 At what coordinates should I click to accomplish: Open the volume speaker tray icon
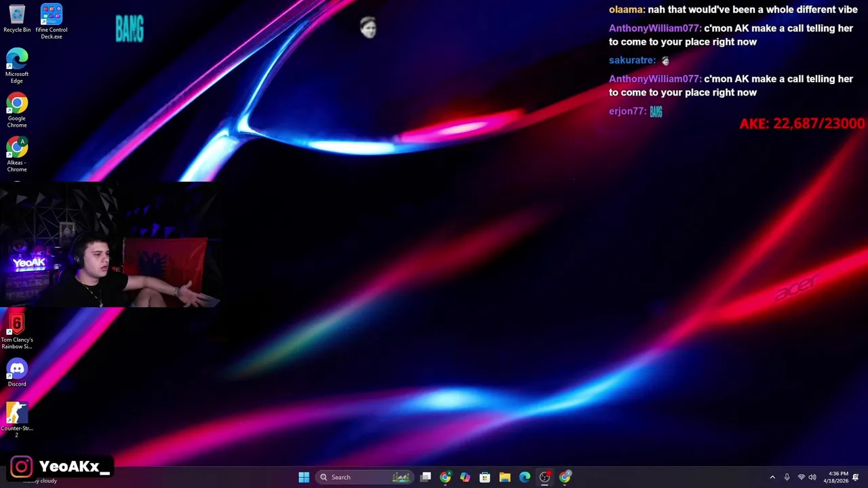coord(812,477)
